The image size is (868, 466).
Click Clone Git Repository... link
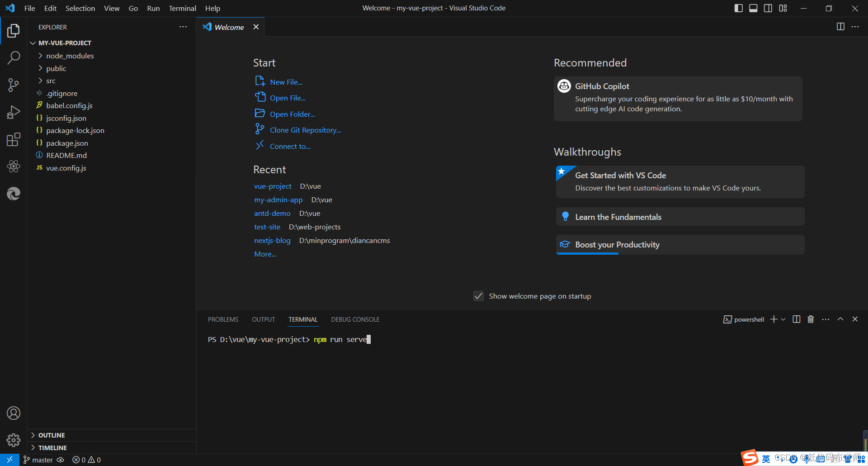(x=306, y=130)
